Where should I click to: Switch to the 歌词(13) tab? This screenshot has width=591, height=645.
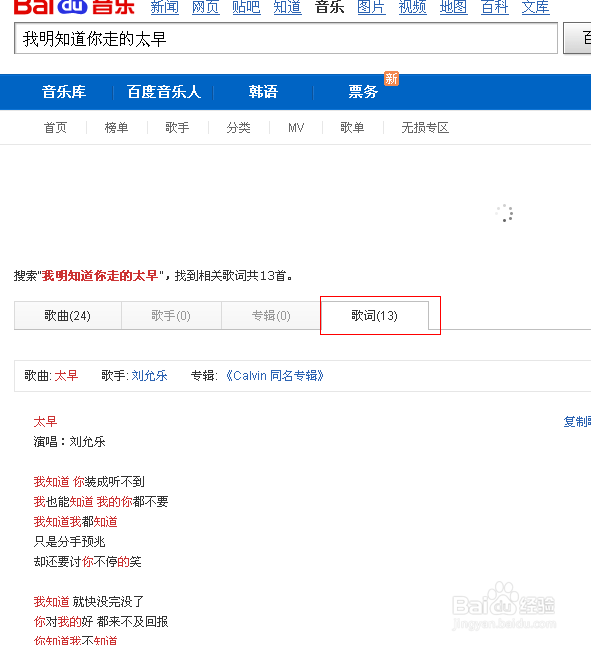375,316
